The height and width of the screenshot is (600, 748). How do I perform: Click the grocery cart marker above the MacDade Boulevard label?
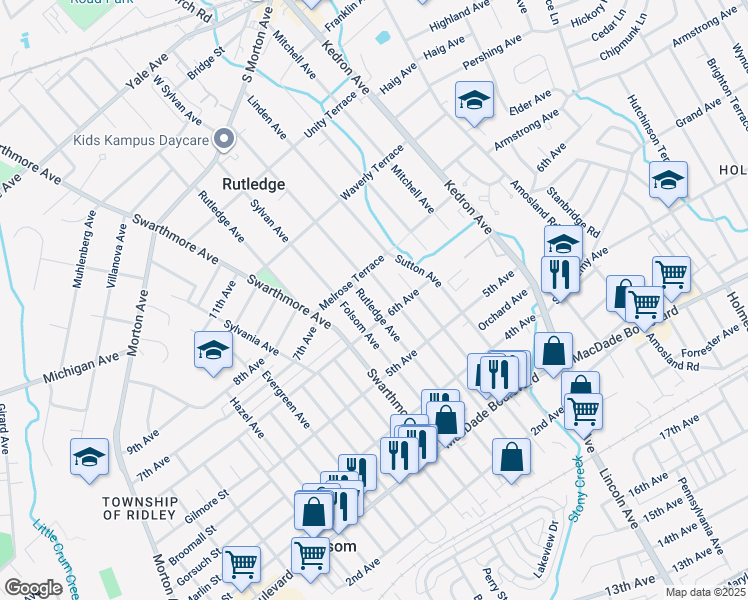pos(644,307)
